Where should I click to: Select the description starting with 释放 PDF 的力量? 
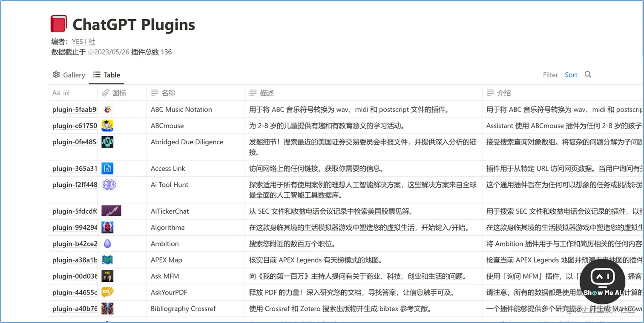[363, 292]
